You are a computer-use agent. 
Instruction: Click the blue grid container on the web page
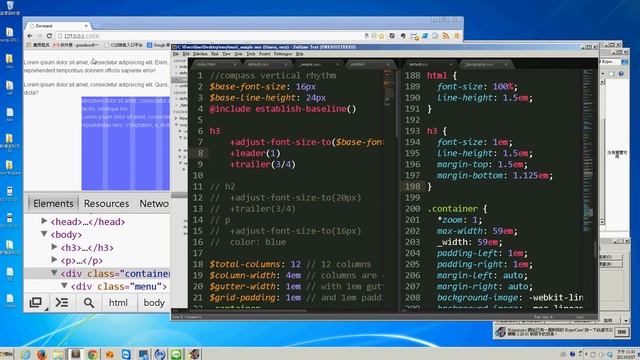point(125,143)
